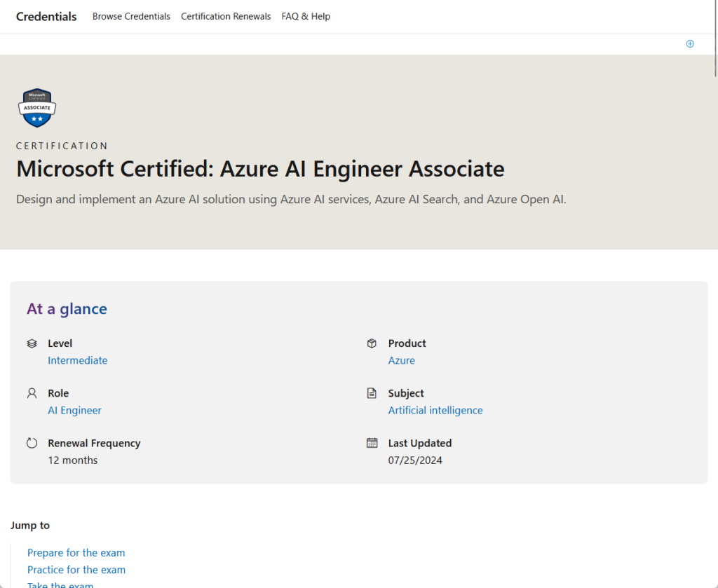This screenshot has height=588, width=718.
Task: Open the Artificial intelligence subject link
Action: pyautogui.click(x=435, y=411)
